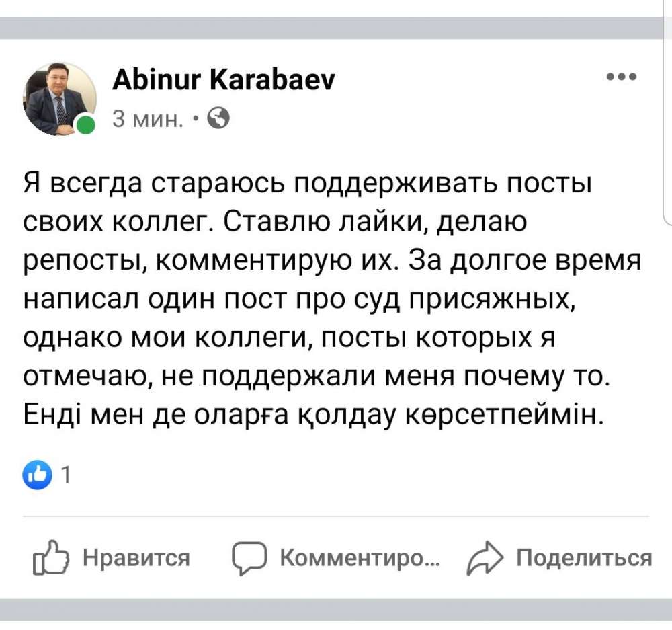Open Abinur Karabaev's profile picture
672x630 pixels.
pos(59,98)
